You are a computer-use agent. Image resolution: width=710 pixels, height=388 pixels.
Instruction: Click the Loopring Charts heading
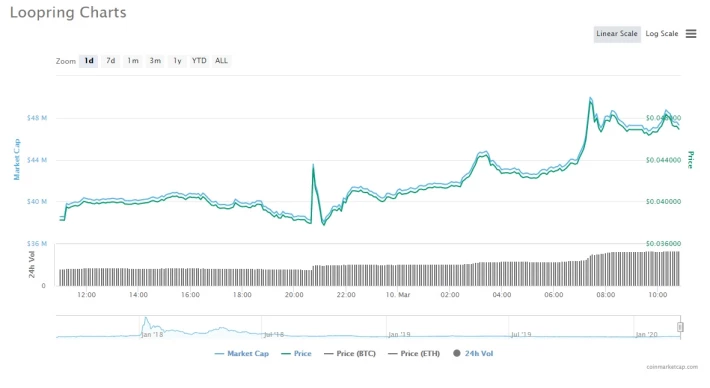pos(68,12)
